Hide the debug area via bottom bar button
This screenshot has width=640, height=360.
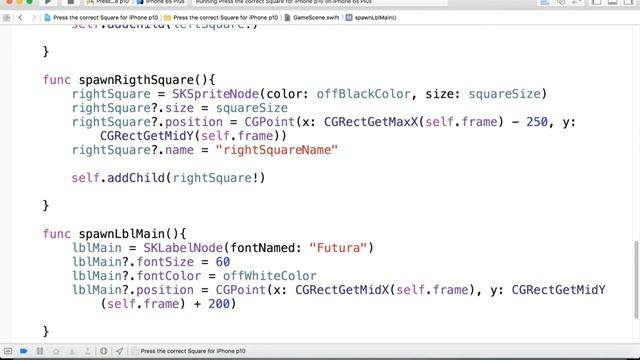8,351
